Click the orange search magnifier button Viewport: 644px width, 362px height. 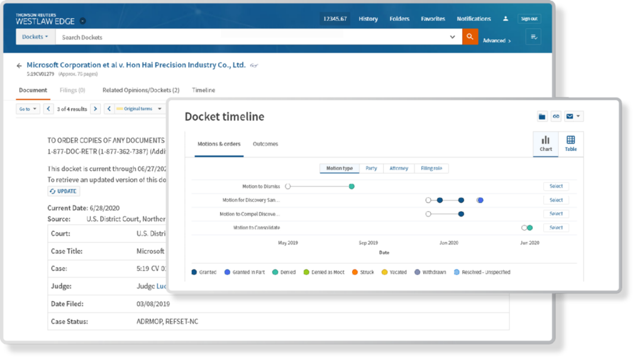470,36
